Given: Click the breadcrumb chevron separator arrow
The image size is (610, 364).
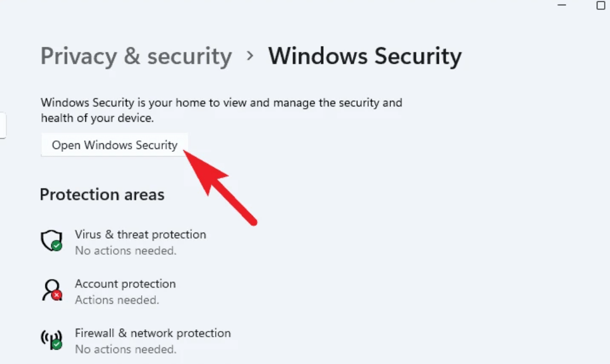Looking at the screenshot, I should pos(250,56).
